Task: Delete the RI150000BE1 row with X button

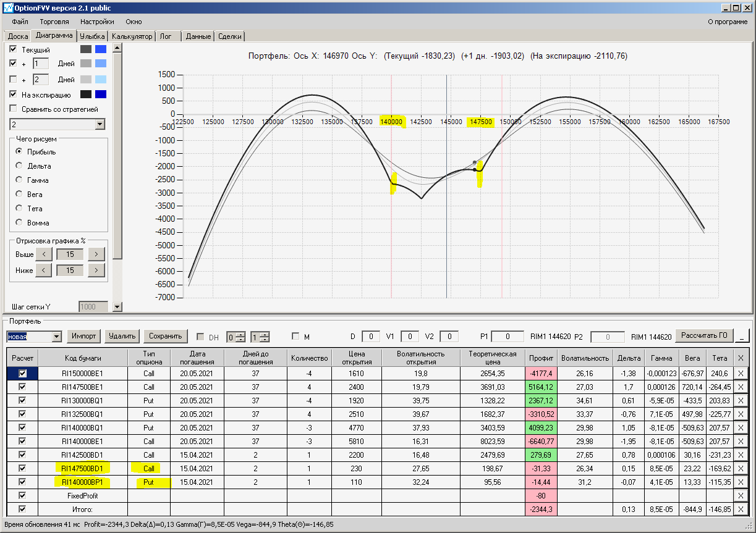Action: pyautogui.click(x=741, y=373)
